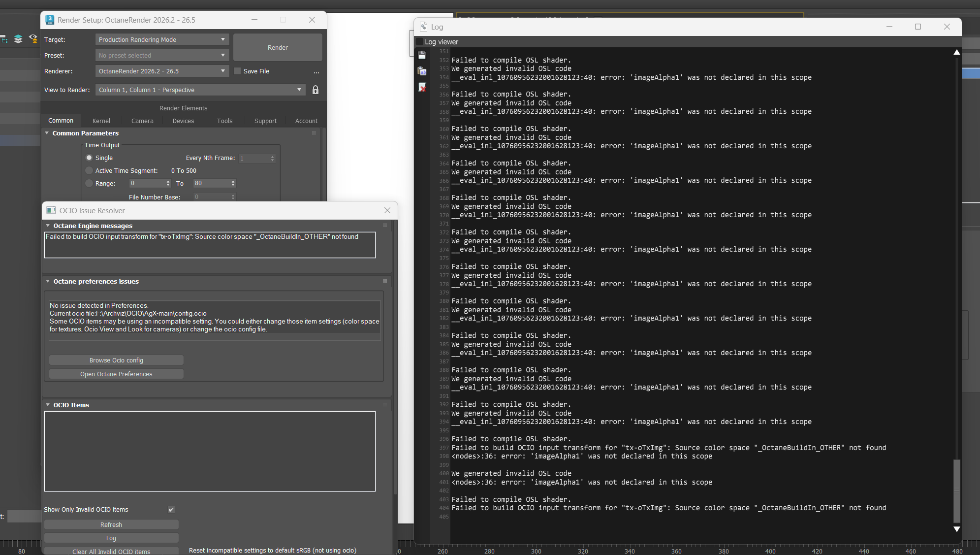Click the Range end frame input field
Image resolution: width=980 pixels, height=555 pixels.
(211, 183)
